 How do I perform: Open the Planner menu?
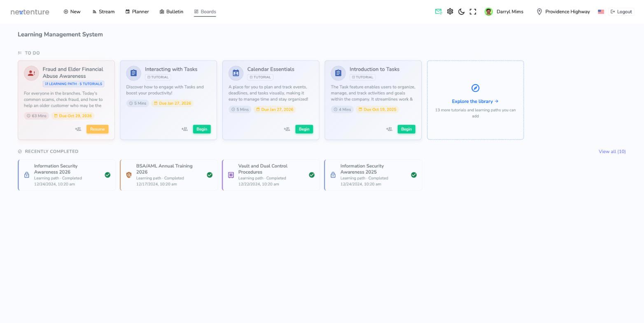point(137,12)
